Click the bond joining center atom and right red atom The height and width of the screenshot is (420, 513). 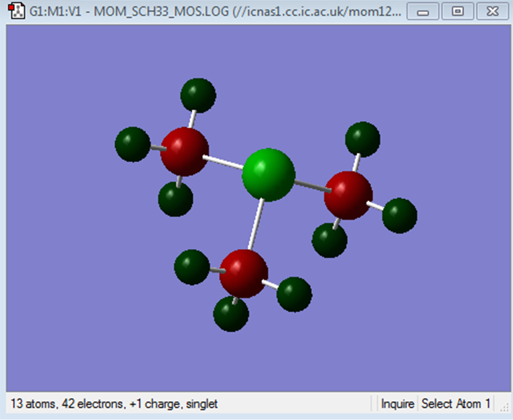click(313, 186)
